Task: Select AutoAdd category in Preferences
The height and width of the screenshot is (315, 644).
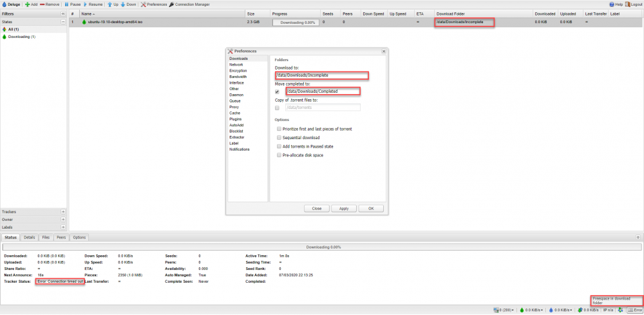Action: pos(248,125)
